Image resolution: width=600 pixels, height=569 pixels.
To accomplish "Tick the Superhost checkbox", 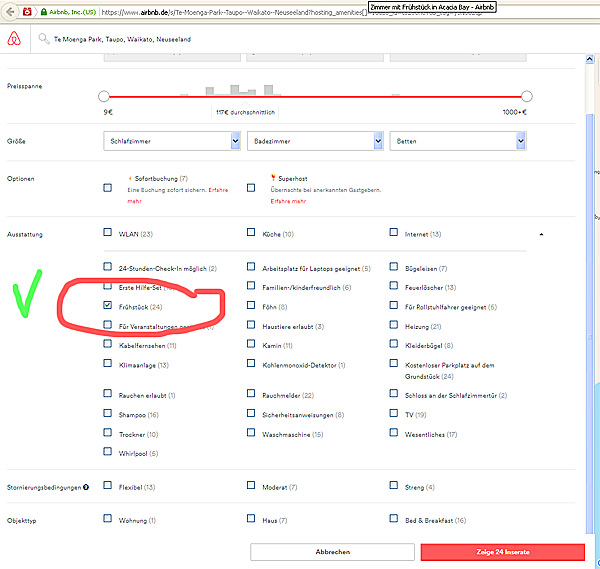I will 251,187.
